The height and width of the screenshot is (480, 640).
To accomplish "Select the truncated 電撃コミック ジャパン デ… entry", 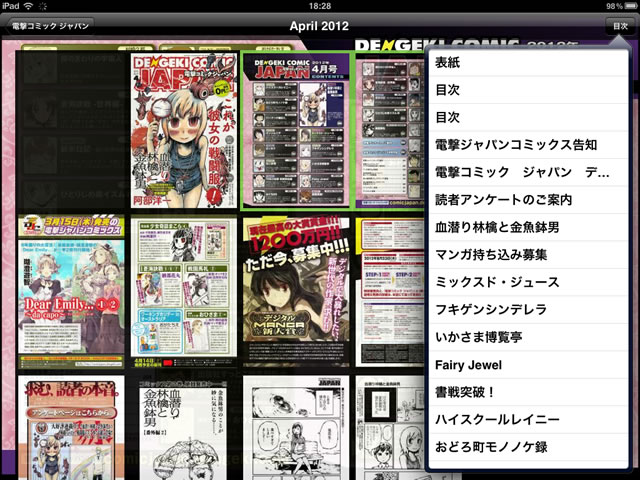I will tap(529, 172).
